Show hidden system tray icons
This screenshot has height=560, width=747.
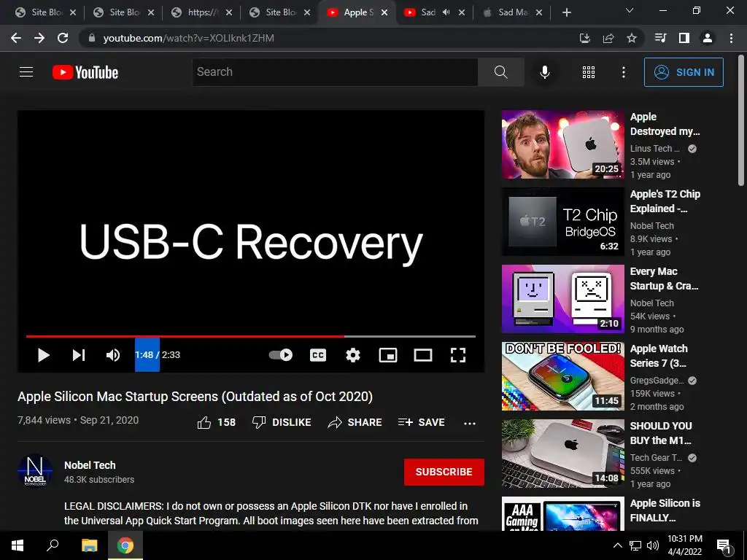[x=617, y=545]
